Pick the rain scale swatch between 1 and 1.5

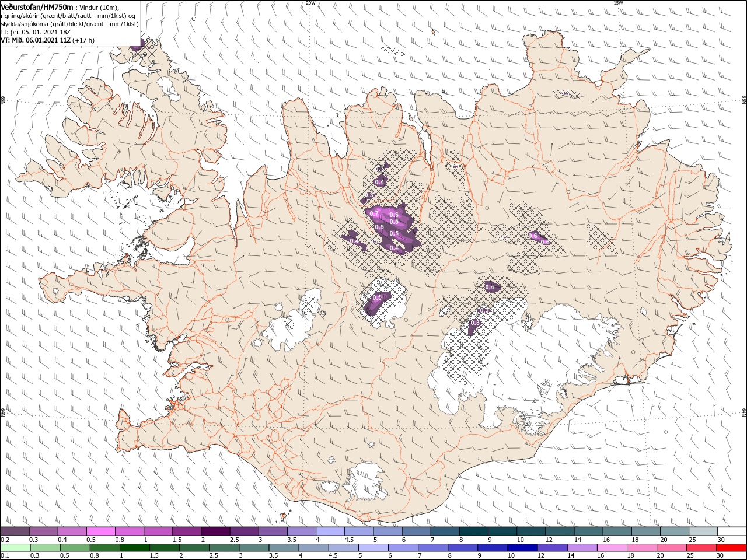(x=134, y=548)
